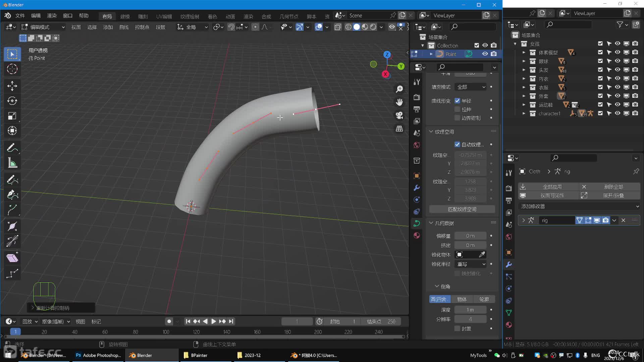Toggle camera view icon in viewport
This screenshot has height=362, width=644.
[x=399, y=115]
